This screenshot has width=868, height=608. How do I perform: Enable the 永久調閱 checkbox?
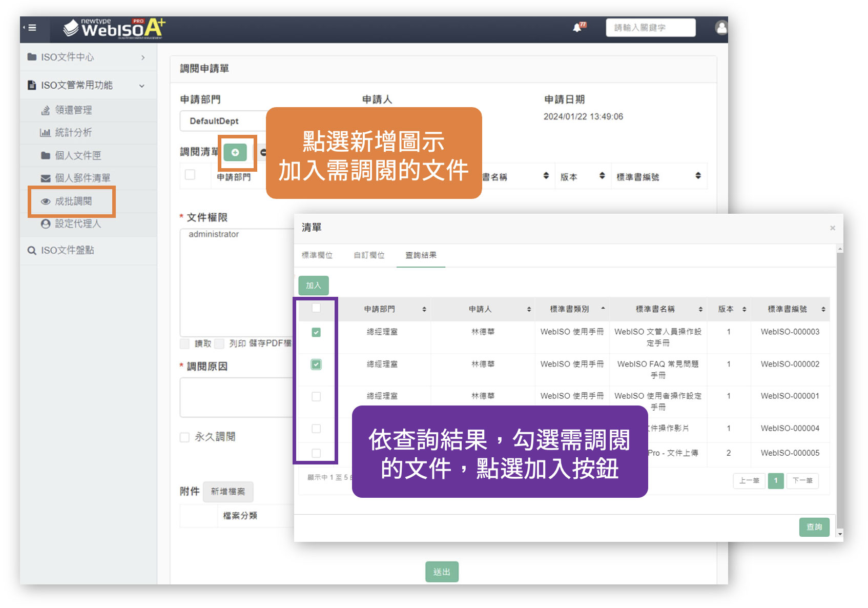click(185, 437)
